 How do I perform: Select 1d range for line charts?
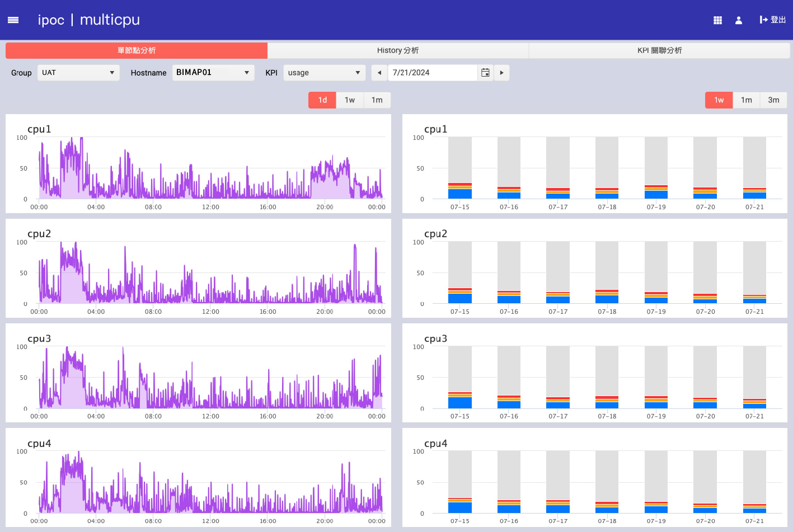point(322,100)
